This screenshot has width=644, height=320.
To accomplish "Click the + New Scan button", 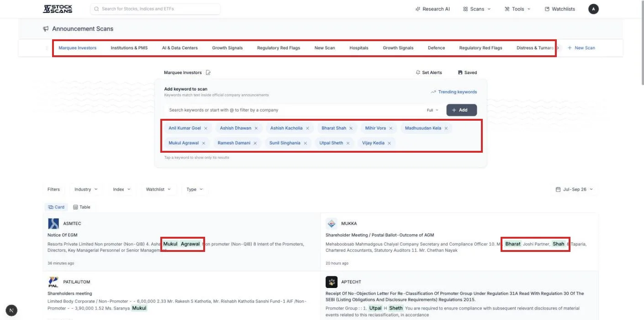I will tap(581, 48).
